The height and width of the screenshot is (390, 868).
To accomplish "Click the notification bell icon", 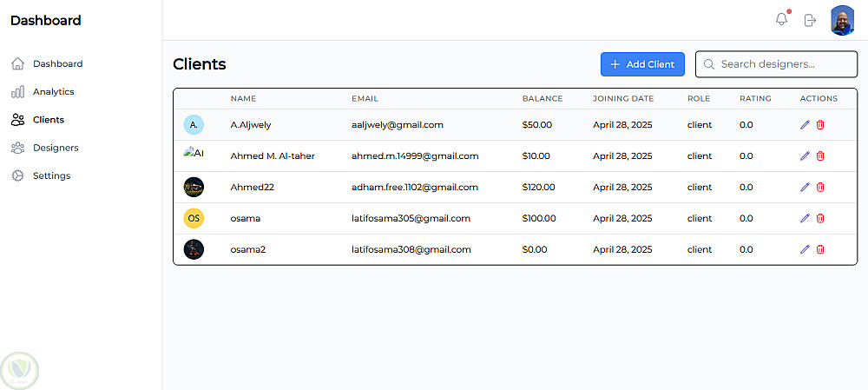I will tap(781, 19).
